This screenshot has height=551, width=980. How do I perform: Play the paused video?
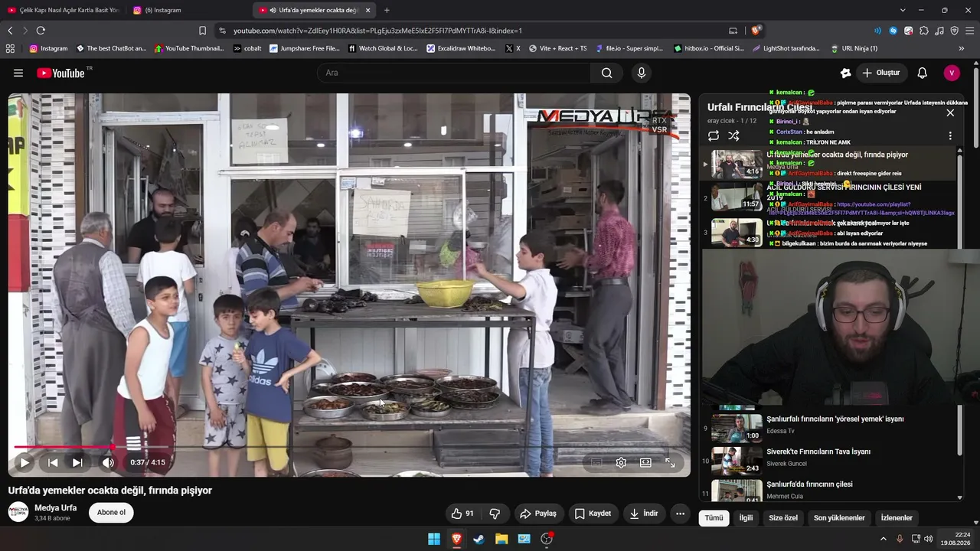[x=24, y=462]
